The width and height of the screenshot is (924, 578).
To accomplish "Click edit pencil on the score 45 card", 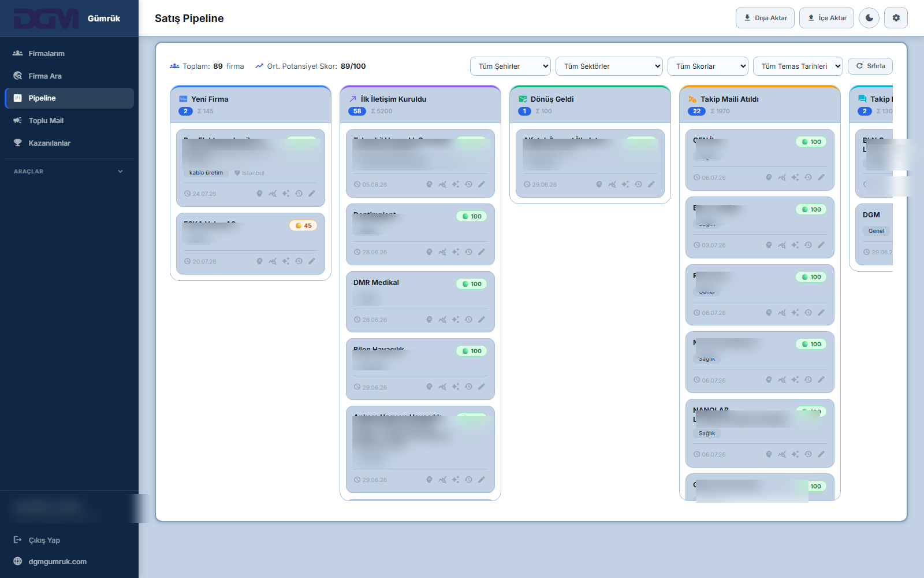I will click(312, 261).
